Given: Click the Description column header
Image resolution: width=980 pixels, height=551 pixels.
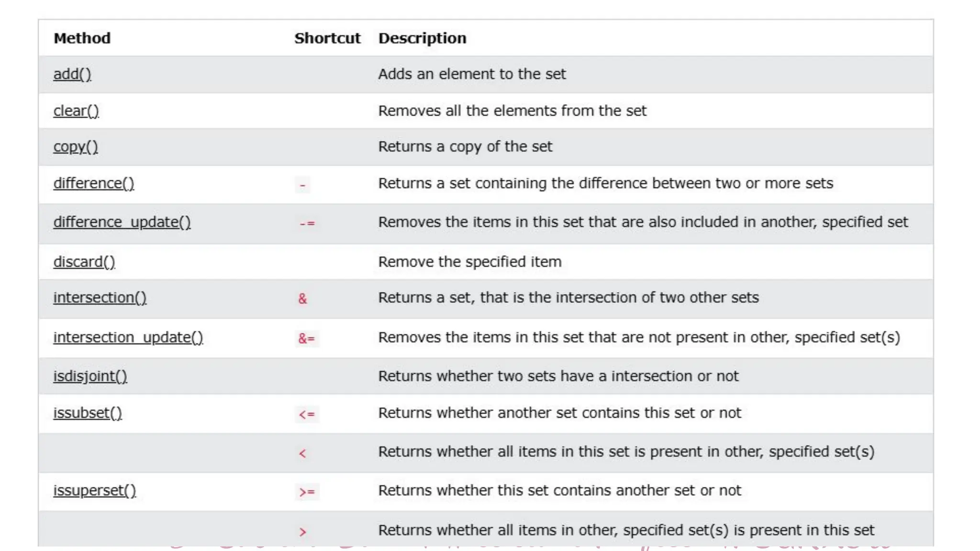Looking at the screenshot, I should click(422, 38).
